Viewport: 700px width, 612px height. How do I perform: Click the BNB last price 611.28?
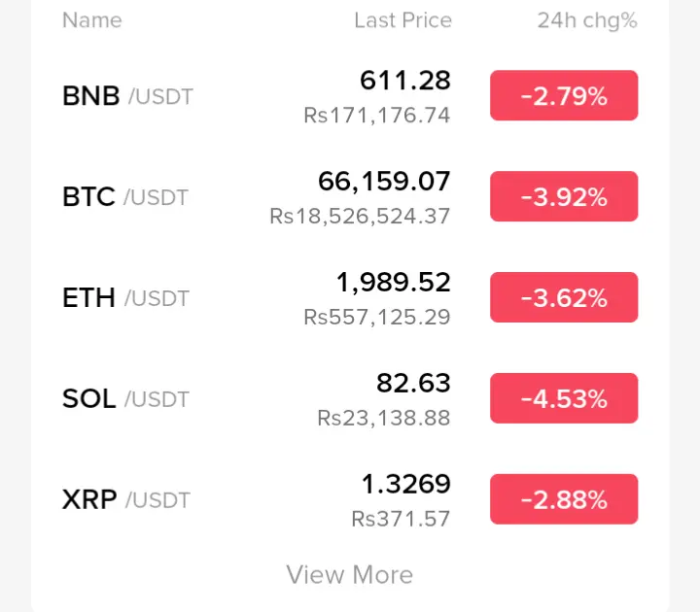(x=405, y=80)
